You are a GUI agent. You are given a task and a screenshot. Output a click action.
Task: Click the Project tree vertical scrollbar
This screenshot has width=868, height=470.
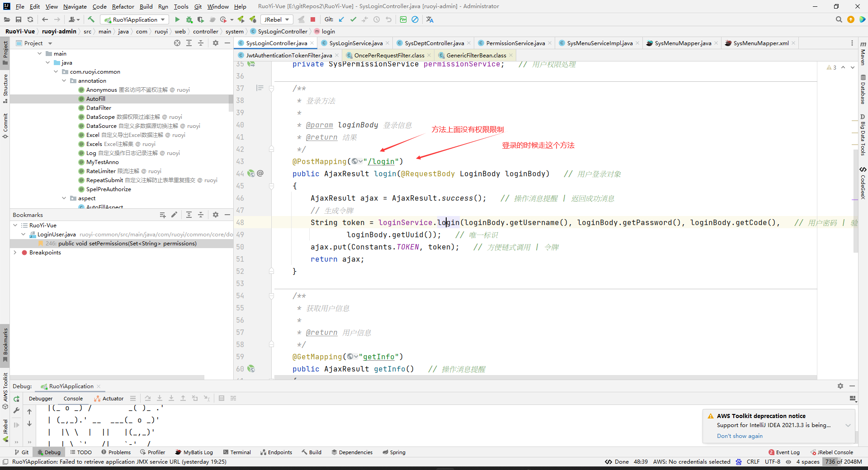click(231, 103)
